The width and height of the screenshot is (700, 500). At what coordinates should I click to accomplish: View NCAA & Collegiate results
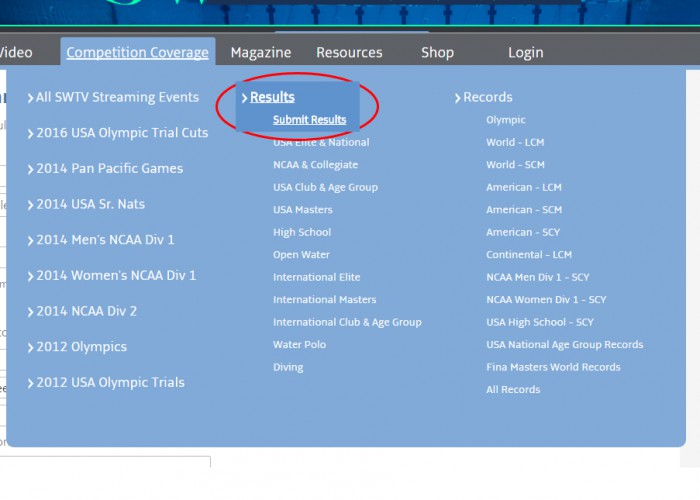315,165
